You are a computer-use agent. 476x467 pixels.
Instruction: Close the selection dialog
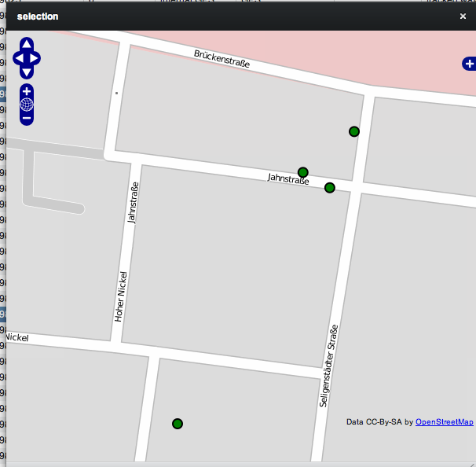pos(463,16)
